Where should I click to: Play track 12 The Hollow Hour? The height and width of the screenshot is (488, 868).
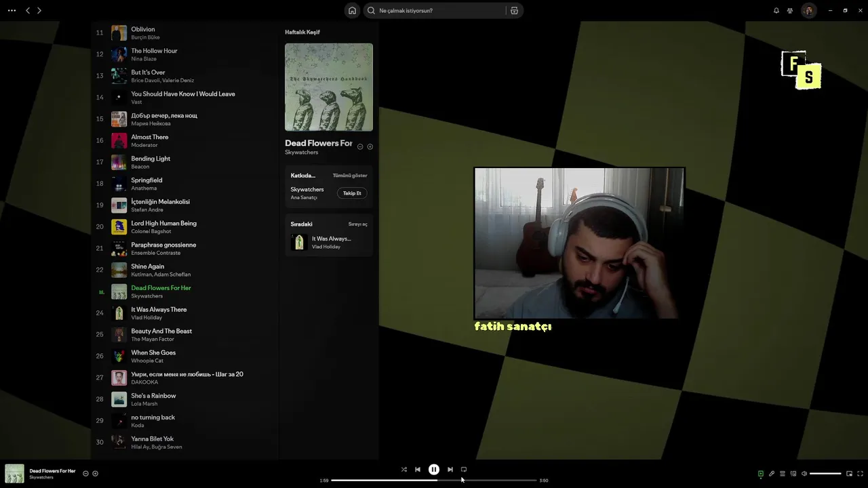click(x=183, y=54)
